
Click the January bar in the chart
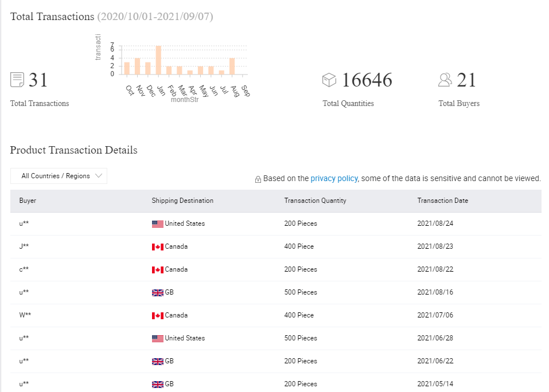click(x=158, y=60)
